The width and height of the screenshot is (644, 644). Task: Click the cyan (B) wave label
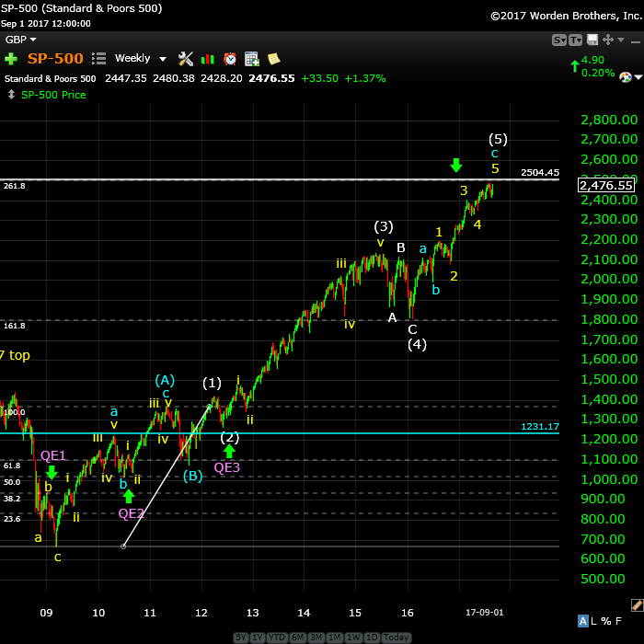coord(192,476)
